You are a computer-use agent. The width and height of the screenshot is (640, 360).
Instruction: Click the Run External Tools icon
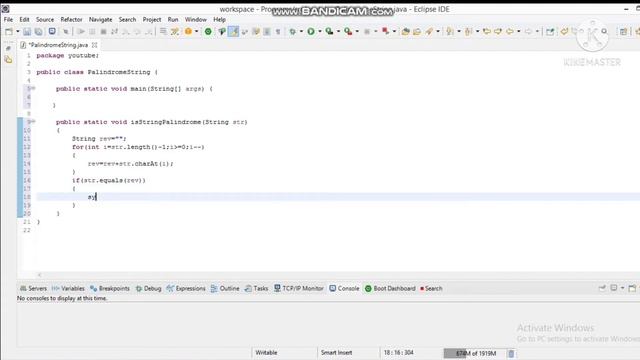pyautogui.click(x=348, y=31)
